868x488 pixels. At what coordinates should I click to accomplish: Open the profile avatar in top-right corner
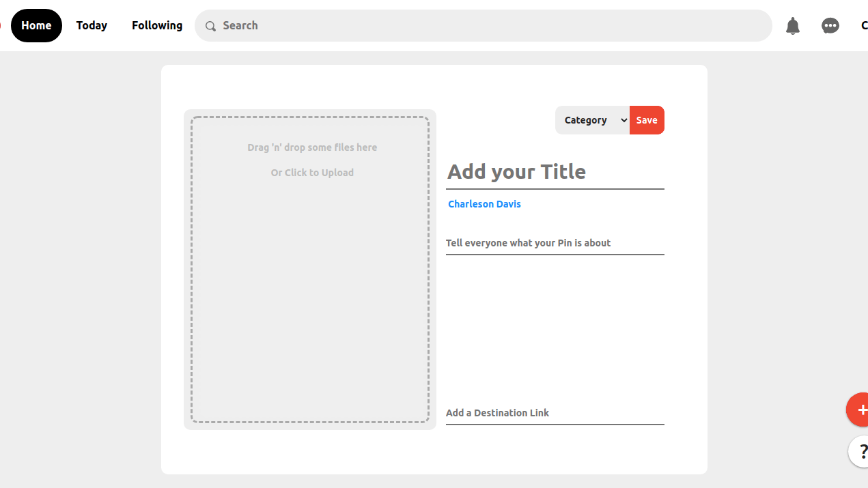(863, 26)
